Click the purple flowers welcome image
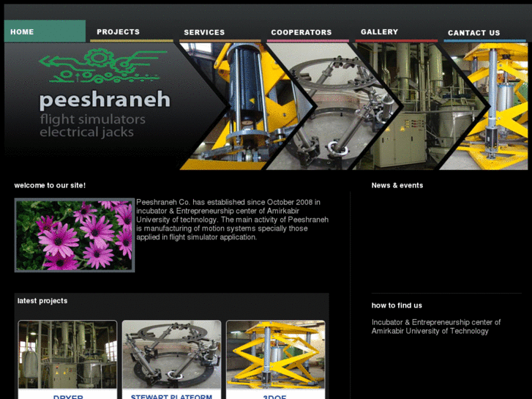 75,235
